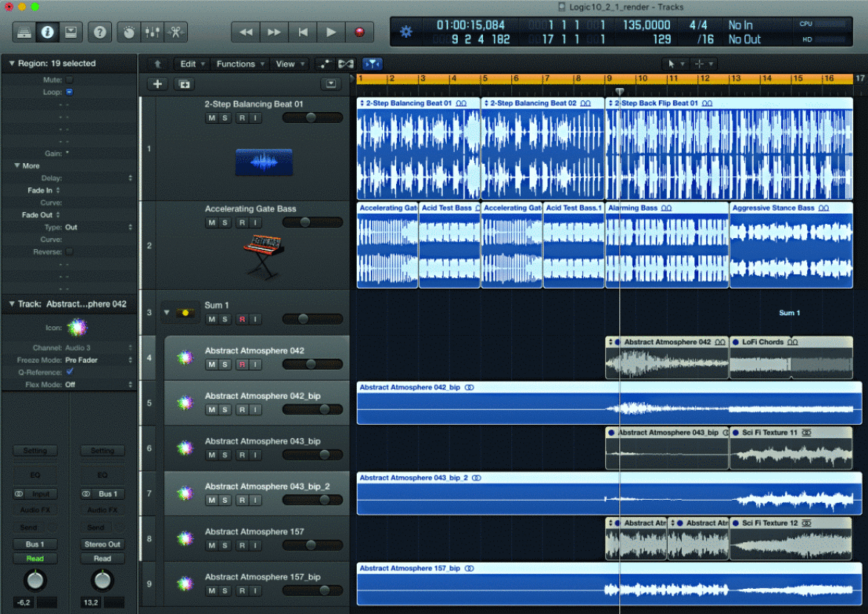Image resolution: width=868 pixels, height=614 pixels.
Task: Toggle the Loop checkbox in Region inspector
Action: click(70, 92)
